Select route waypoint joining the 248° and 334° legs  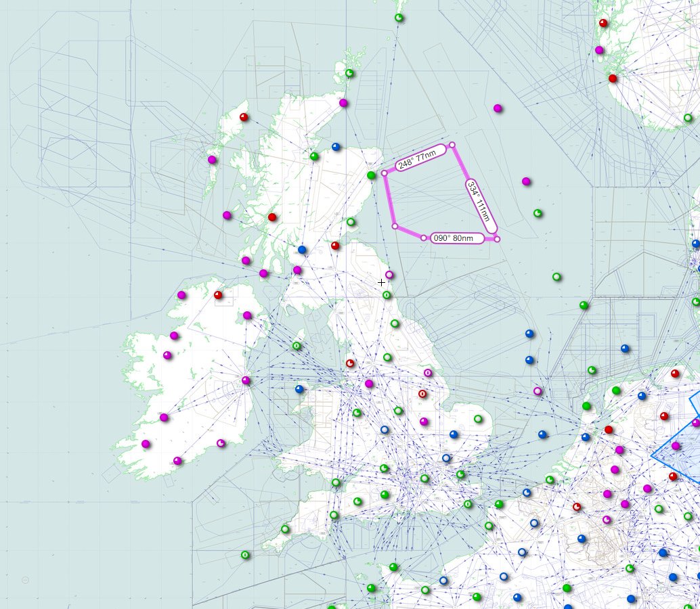click(452, 145)
